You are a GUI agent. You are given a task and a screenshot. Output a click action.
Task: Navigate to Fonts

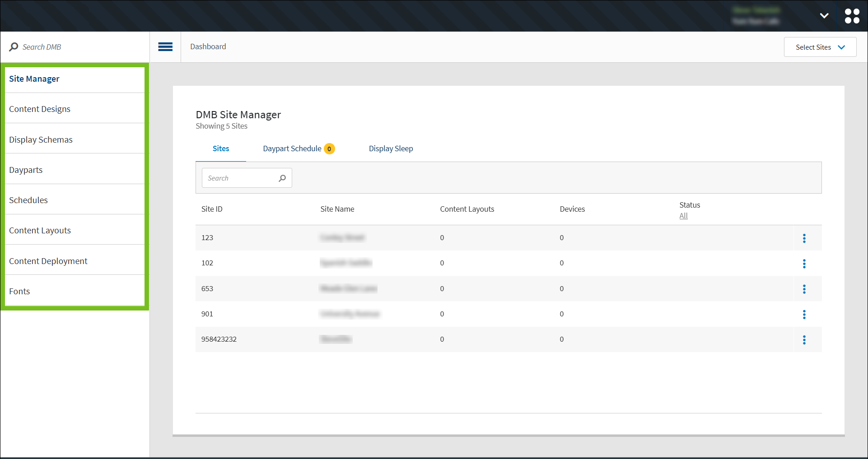point(19,292)
